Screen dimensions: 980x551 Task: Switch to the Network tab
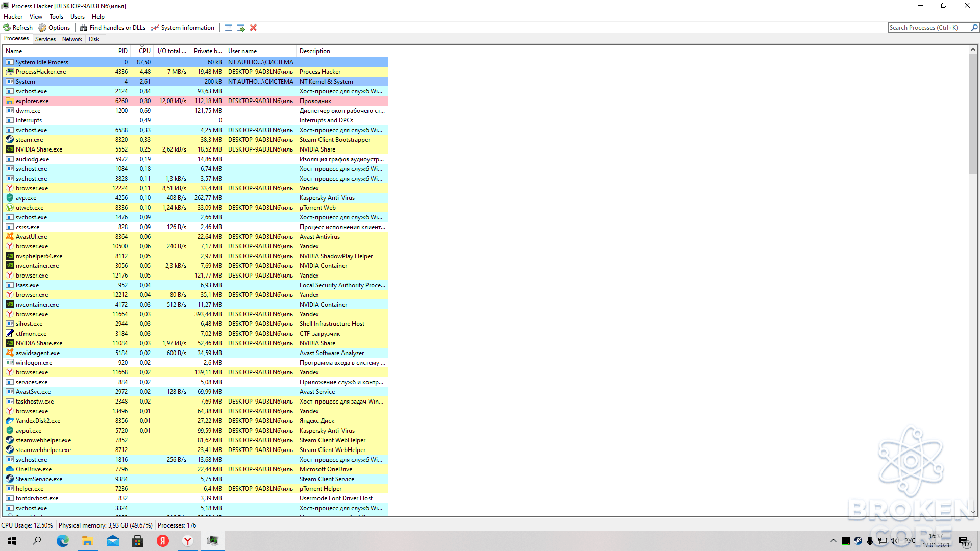(x=72, y=39)
